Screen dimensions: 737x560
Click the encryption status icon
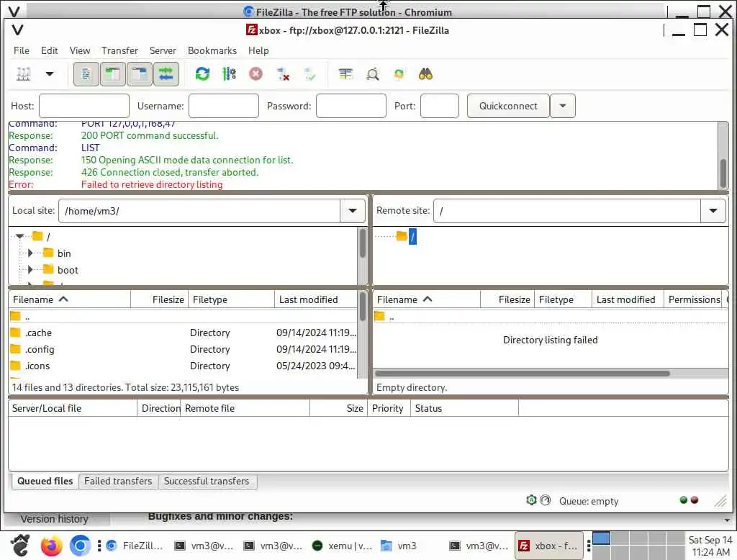(x=531, y=500)
